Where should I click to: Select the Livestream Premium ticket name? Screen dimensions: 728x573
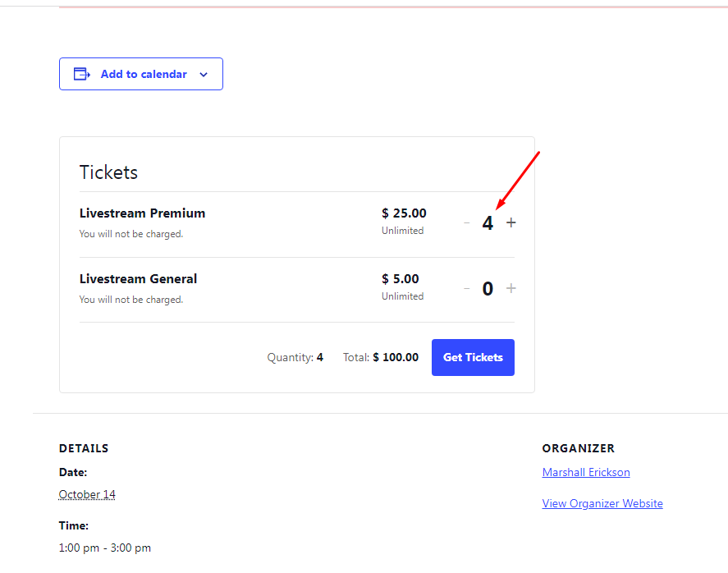pos(142,213)
